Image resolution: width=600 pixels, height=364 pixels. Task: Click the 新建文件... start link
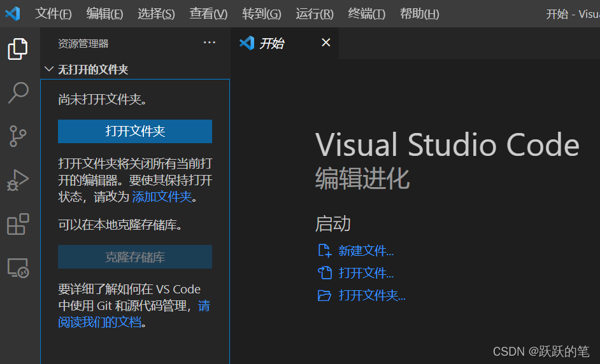pos(366,251)
